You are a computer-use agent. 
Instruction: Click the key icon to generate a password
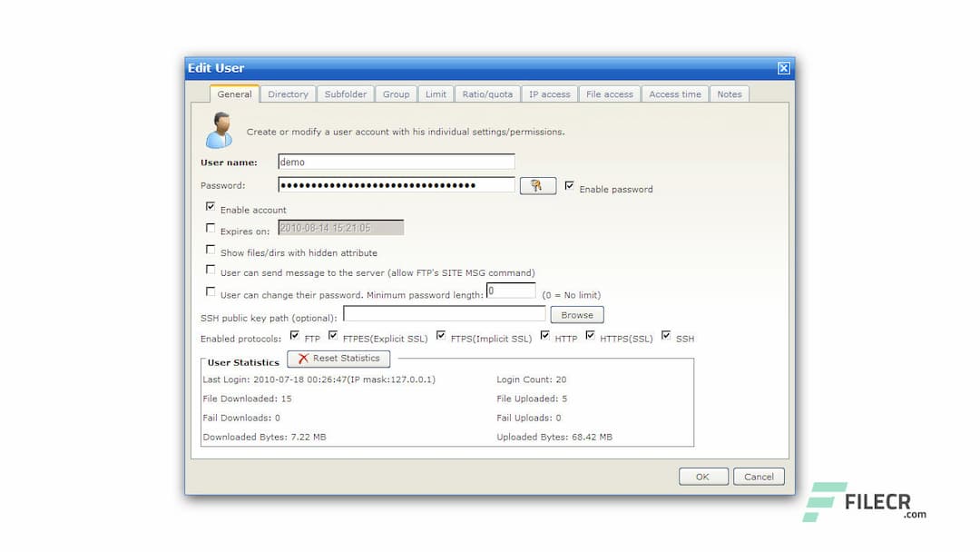[538, 184]
